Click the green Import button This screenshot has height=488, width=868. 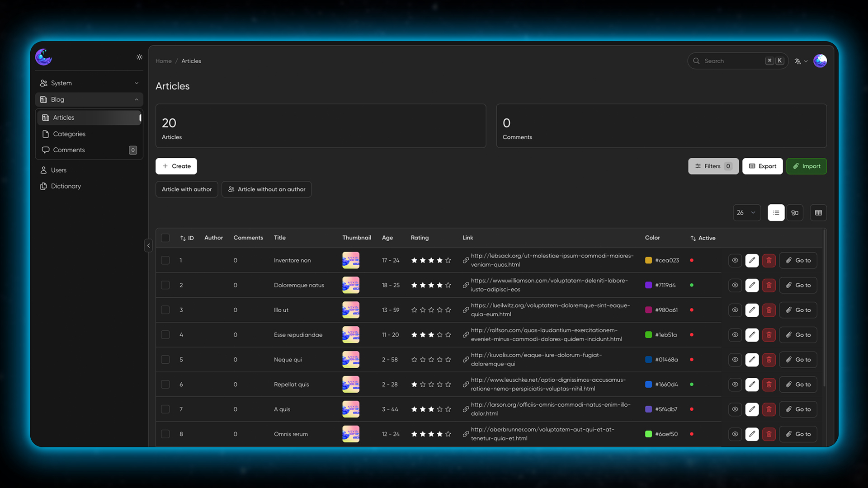click(x=807, y=166)
